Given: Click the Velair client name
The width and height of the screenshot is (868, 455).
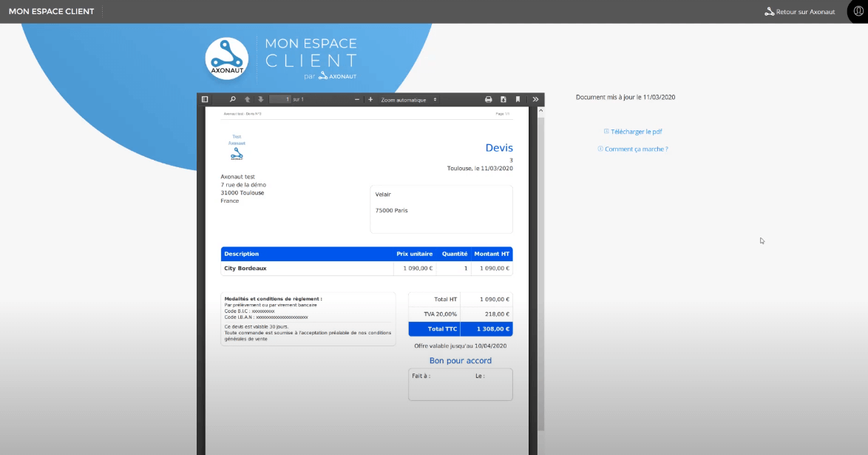Looking at the screenshot, I should [383, 195].
